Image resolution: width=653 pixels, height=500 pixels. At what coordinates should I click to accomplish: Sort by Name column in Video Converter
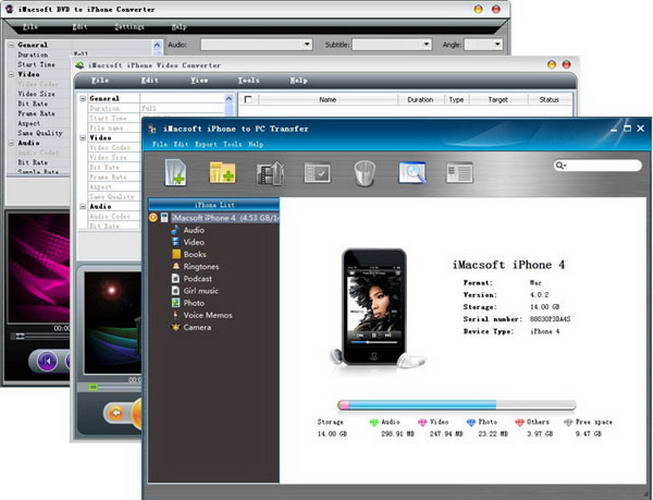(x=328, y=100)
